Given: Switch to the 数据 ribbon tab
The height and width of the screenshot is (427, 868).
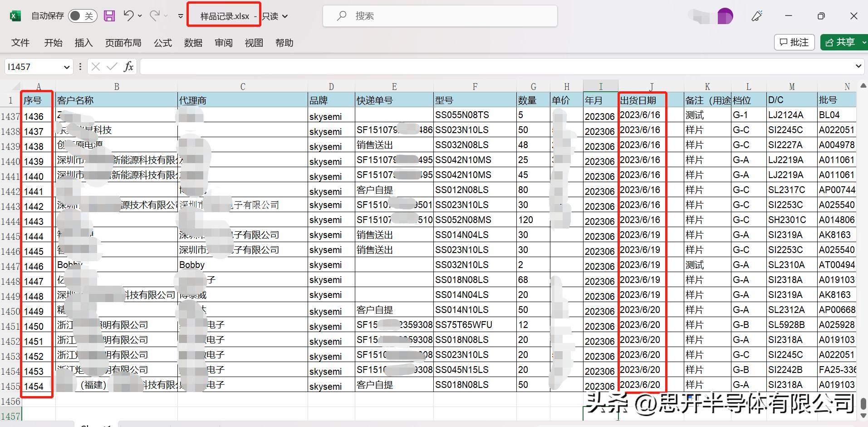Looking at the screenshot, I should coord(193,42).
